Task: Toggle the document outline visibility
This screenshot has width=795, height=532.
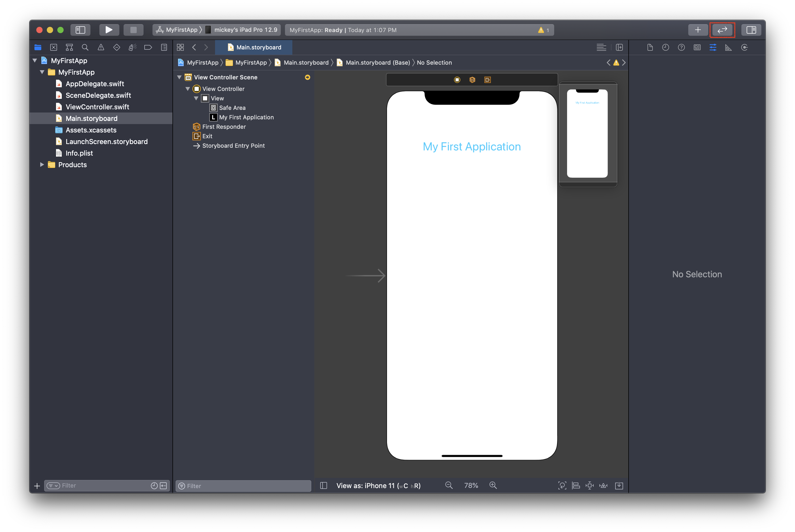Action: click(323, 485)
